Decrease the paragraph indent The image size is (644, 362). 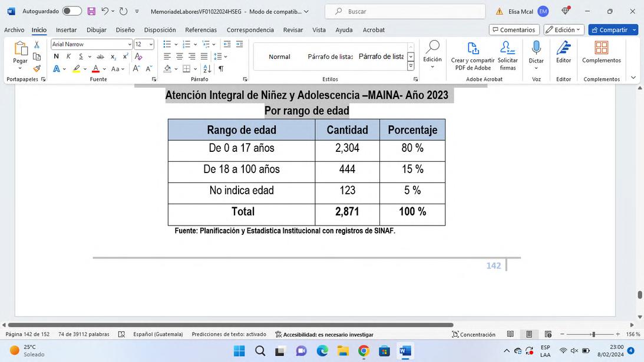(x=227, y=44)
